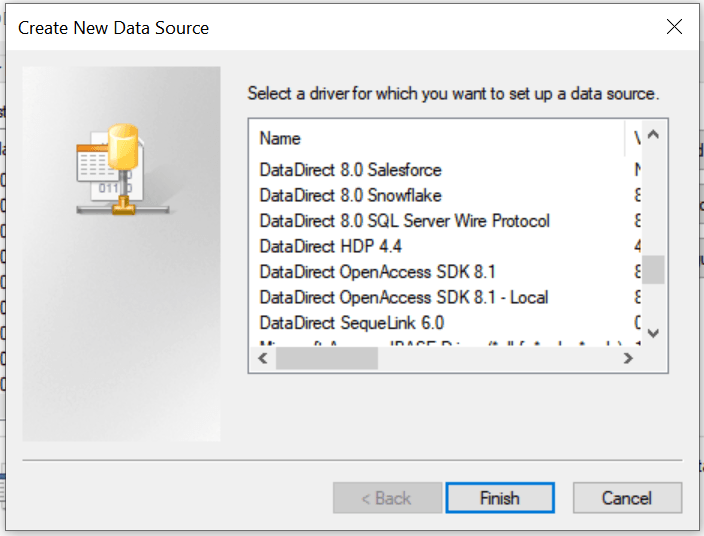Click the Name column header
The image size is (704, 536).
437,138
